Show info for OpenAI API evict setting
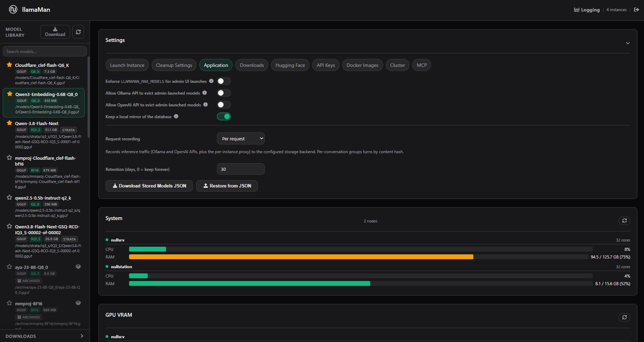This screenshot has width=644, height=342. (x=206, y=105)
